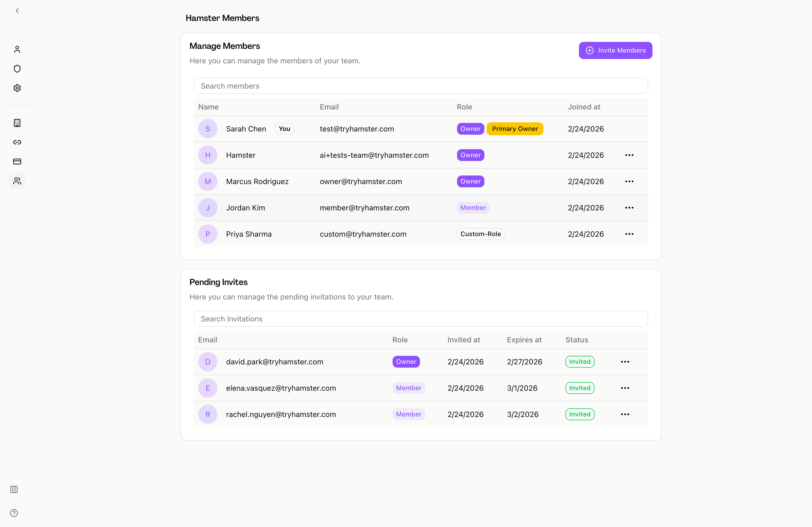Image resolution: width=812 pixels, height=527 pixels.
Task: Collapse the sidebar with the back chevron
Action: point(17,10)
